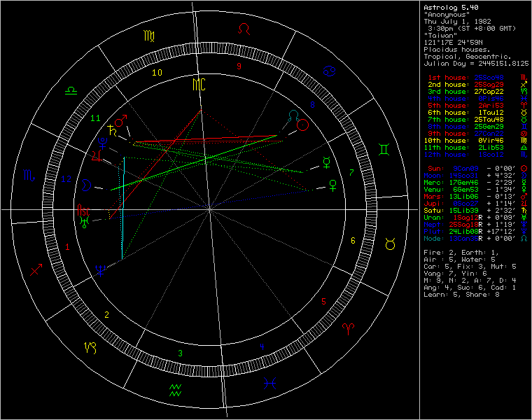Image resolution: width=532 pixels, height=420 pixels.
Task: Click the green Venus symbol
Action: tap(332, 185)
